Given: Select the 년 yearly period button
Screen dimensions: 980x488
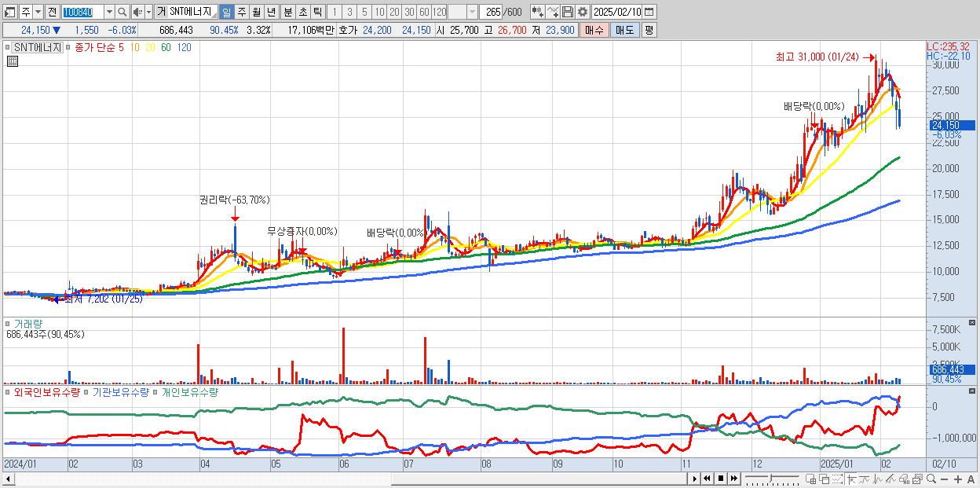Looking at the screenshot, I should point(271,12).
